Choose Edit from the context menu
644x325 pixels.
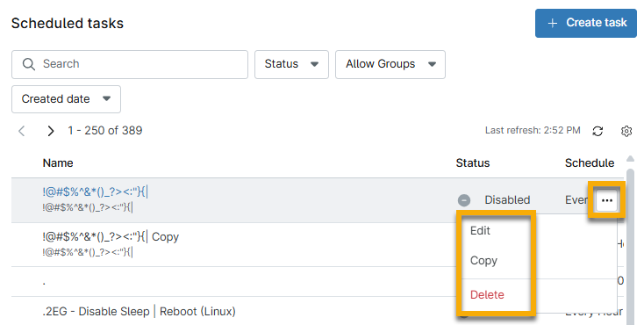coord(480,231)
